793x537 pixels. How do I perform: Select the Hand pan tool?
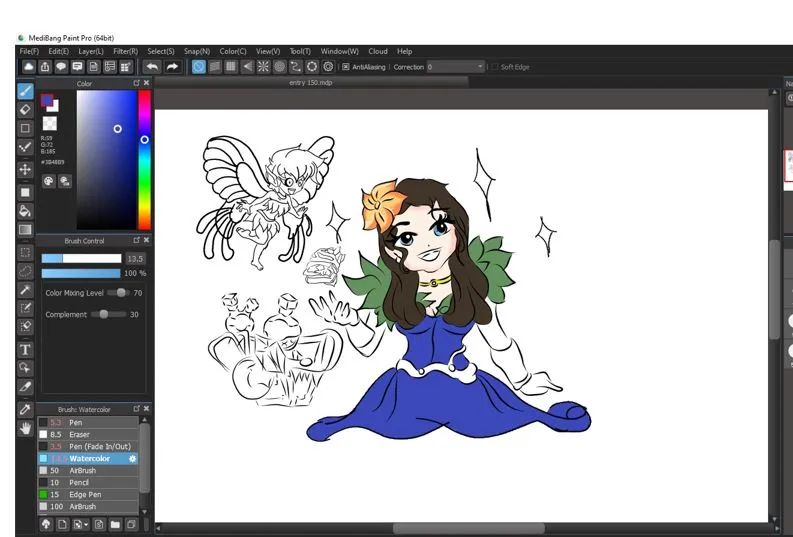25,429
